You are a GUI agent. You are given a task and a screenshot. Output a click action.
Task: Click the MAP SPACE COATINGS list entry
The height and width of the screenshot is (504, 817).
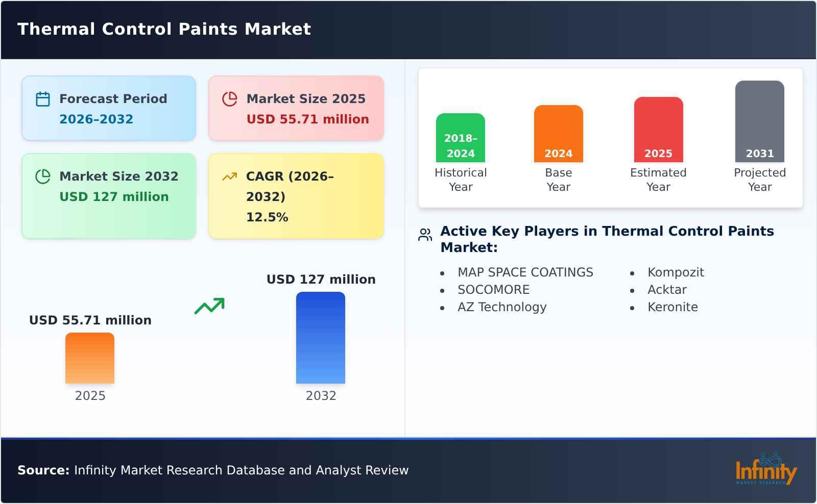coord(525,272)
